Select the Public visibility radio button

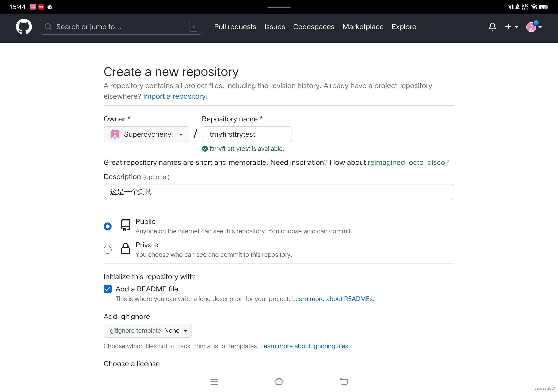coord(107,226)
